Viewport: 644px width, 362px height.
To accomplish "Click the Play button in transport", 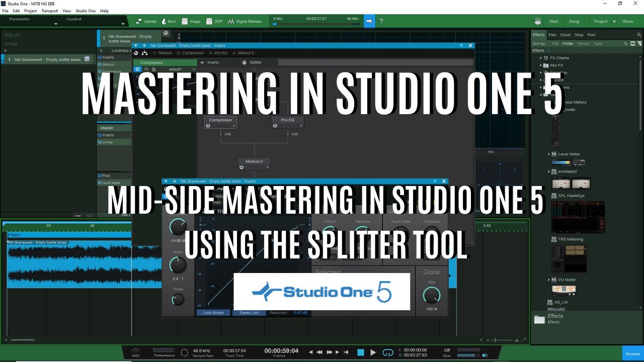I will point(373,352).
